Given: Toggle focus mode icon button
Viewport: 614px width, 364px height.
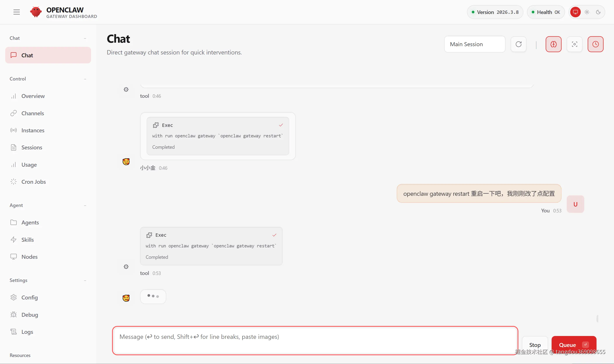Looking at the screenshot, I should 574,44.
